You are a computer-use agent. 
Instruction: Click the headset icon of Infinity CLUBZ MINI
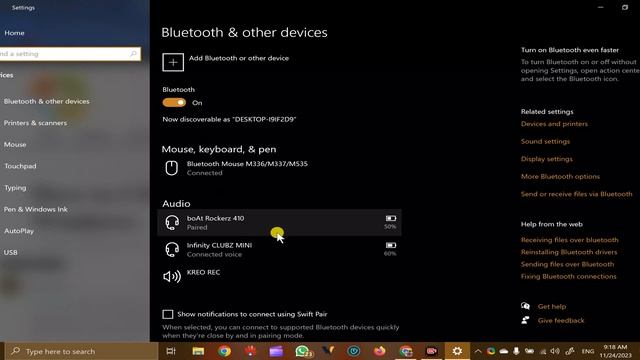click(172, 249)
